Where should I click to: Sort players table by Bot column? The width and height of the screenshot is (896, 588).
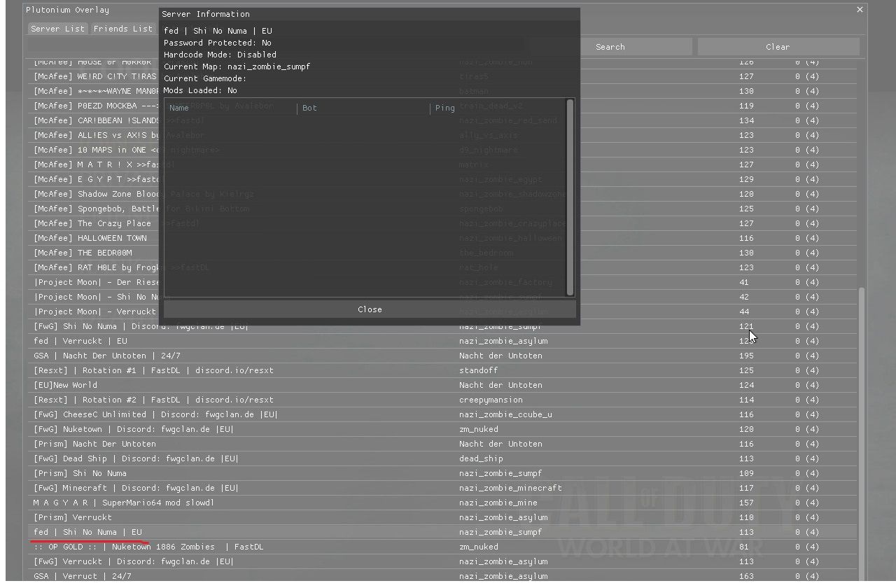pos(309,108)
